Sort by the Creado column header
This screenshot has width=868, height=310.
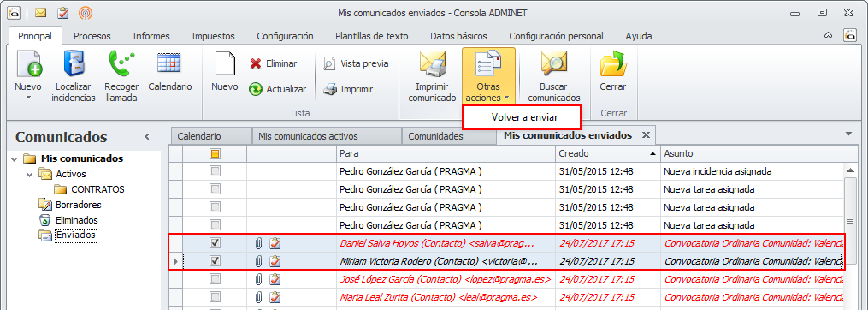pyautogui.click(x=607, y=153)
